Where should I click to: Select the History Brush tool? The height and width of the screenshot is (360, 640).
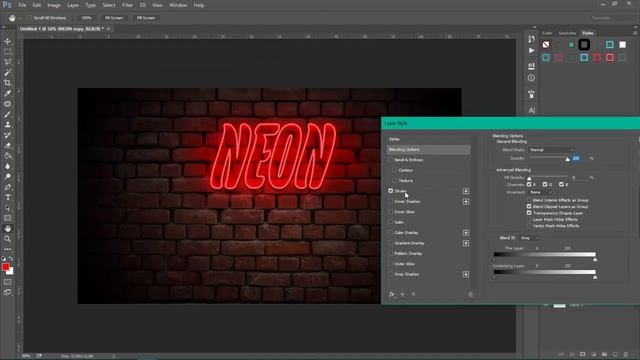click(x=8, y=135)
